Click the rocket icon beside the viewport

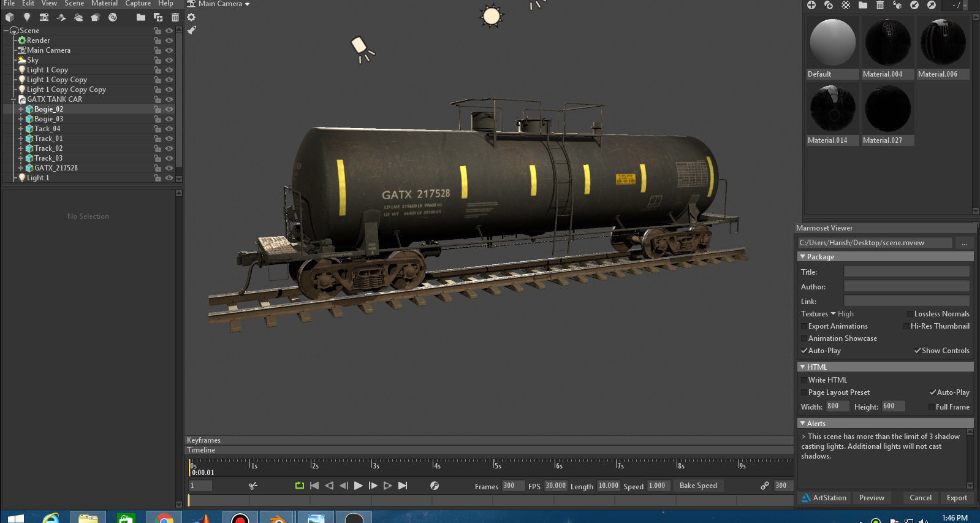coord(191,29)
